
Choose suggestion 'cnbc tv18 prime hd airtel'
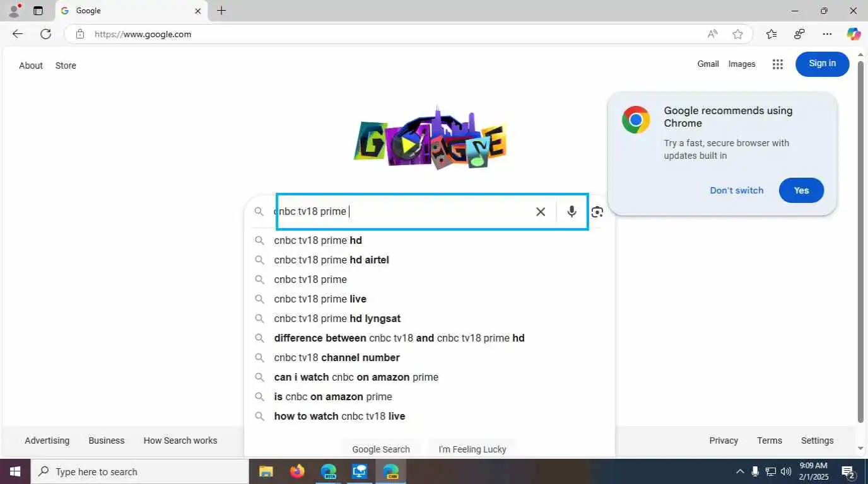[429, 260]
